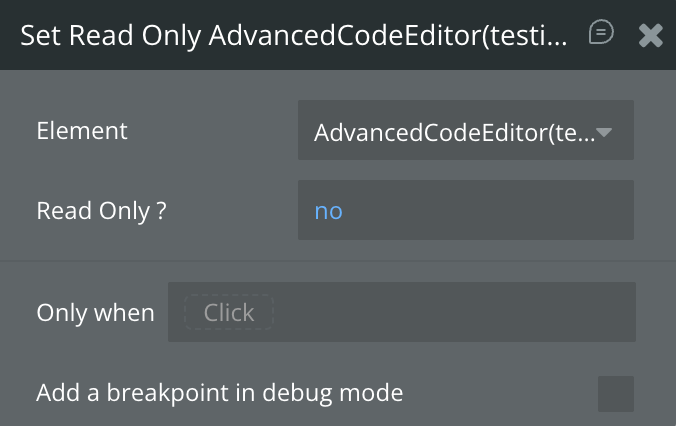Click the dashed "Click" placeholder box
This screenshot has width=676, height=426.
(x=229, y=313)
